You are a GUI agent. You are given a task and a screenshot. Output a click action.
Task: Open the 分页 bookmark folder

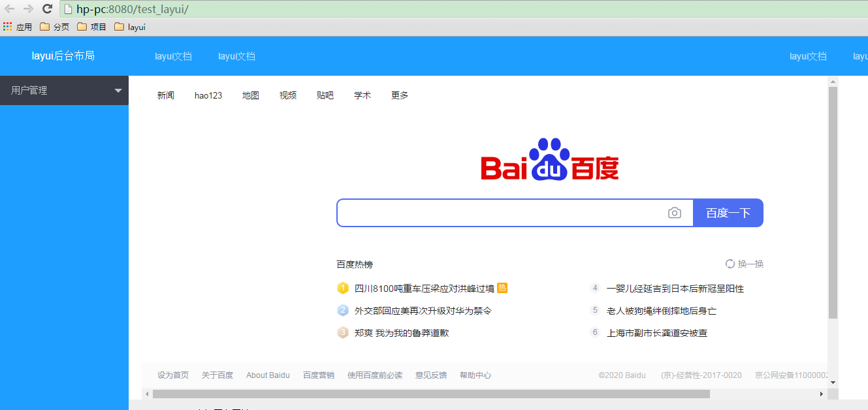click(55, 27)
